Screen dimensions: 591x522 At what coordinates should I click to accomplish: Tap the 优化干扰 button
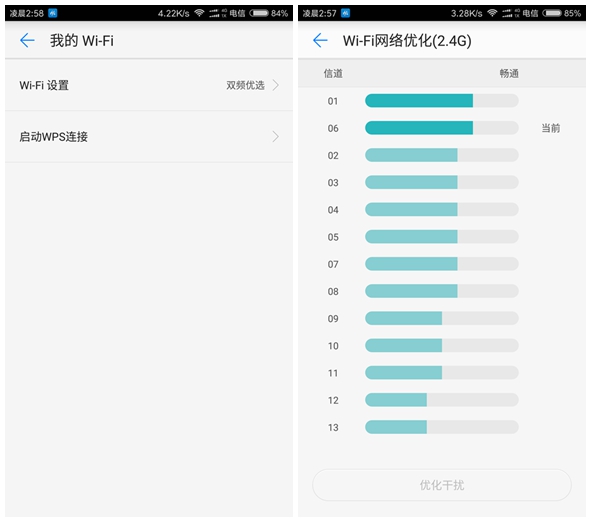(x=442, y=485)
